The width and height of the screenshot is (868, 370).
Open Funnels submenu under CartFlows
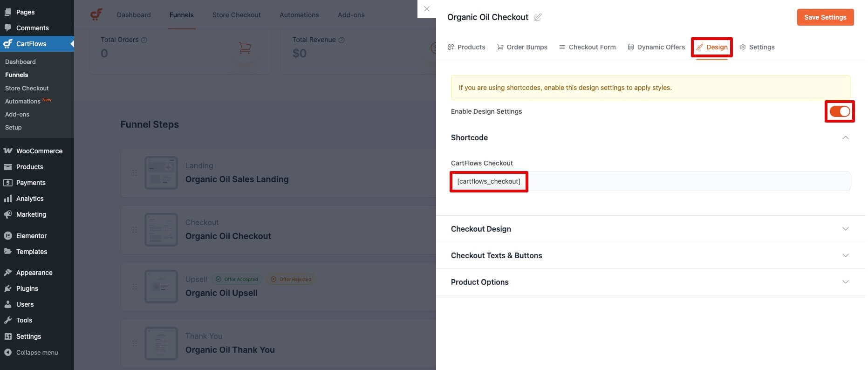point(16,75)
